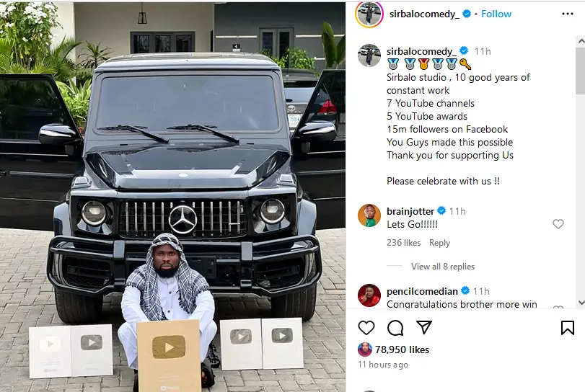Save the post with the bookmark icon
Image resolution: width=585 pixels, height=392 pixels.
click(x=568, y=328)
